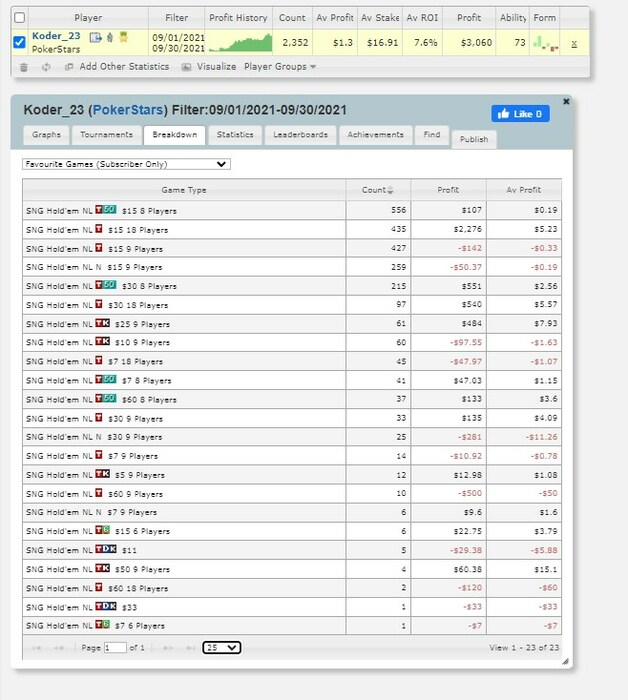Sort by Profit column in breakdown table

[x=448, y=190]
